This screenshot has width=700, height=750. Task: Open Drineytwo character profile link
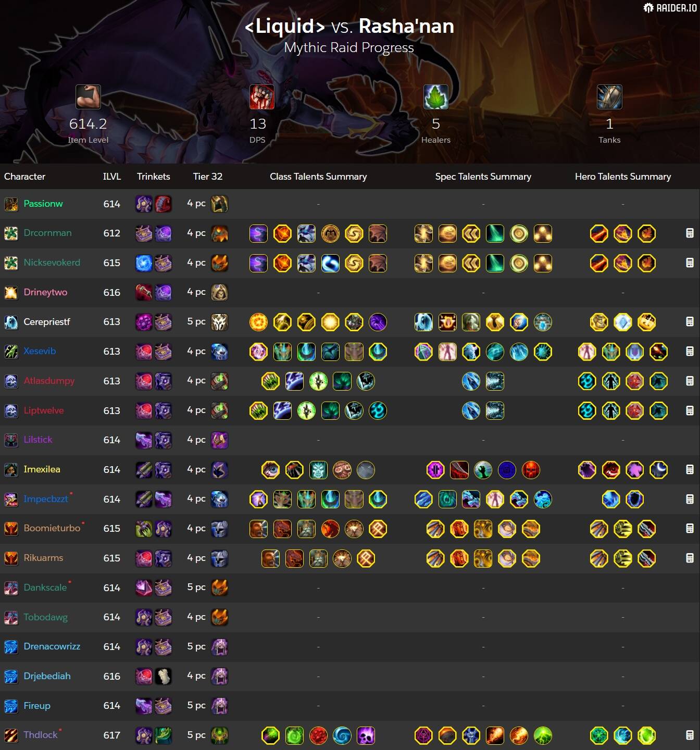[45, 292]
